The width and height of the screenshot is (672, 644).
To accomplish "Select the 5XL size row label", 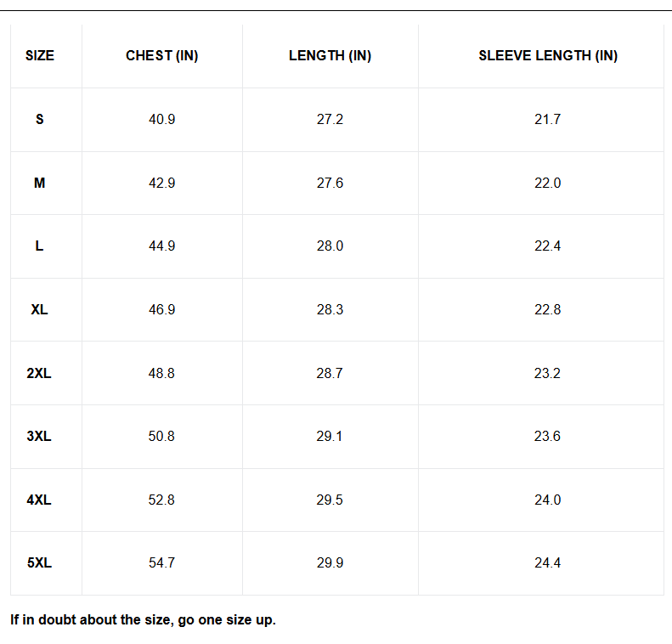I will tap(40, 563).
